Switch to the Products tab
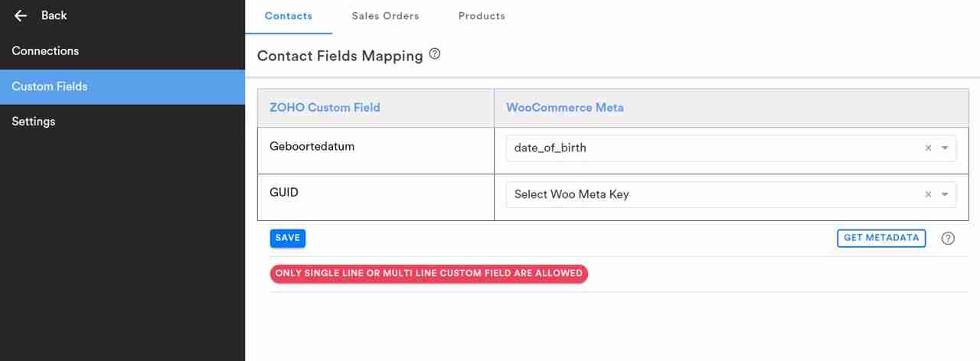The height and width of the screenshot is (361, 980). [x=482, y=16]
